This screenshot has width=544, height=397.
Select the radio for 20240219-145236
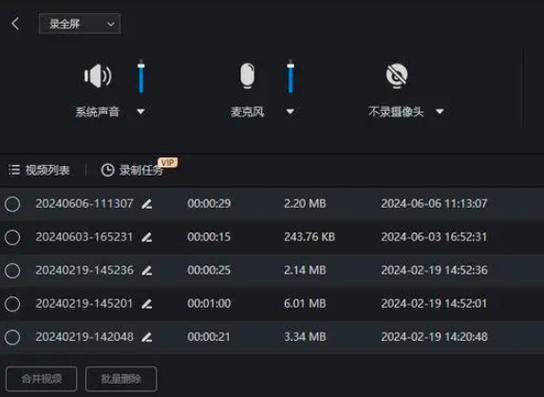coord(12,271)
